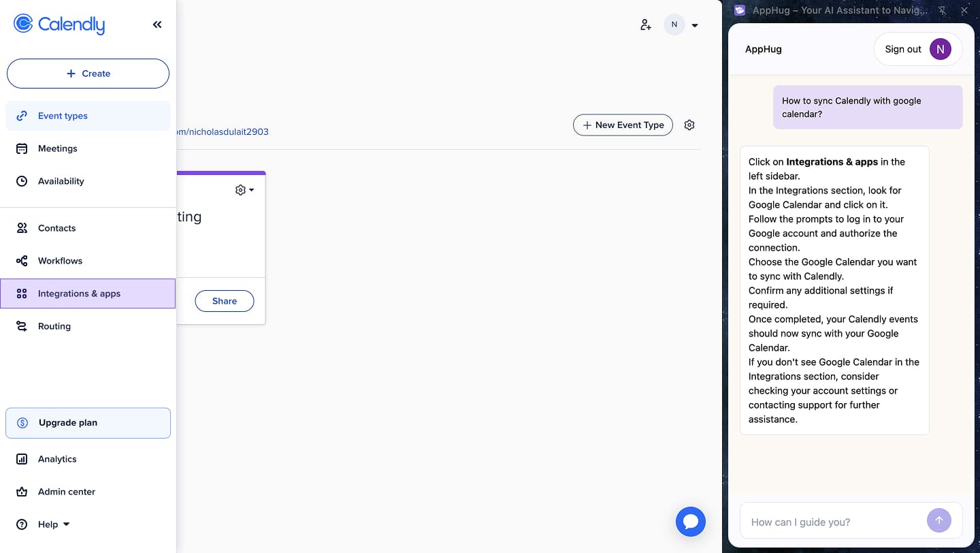Click the AppHug extension logo icon

pos(740,10)
